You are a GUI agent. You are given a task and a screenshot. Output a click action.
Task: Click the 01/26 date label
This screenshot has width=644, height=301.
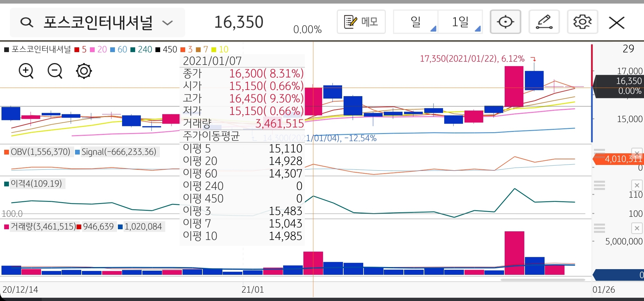point(604,290)
